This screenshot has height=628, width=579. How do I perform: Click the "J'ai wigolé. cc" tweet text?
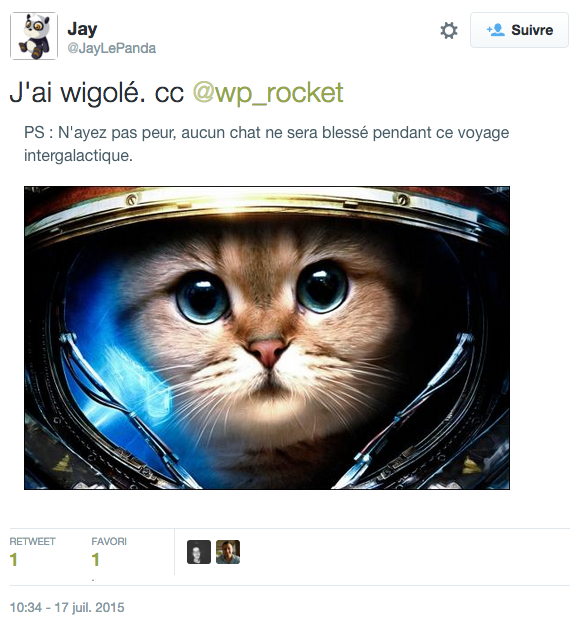(96, 93)
